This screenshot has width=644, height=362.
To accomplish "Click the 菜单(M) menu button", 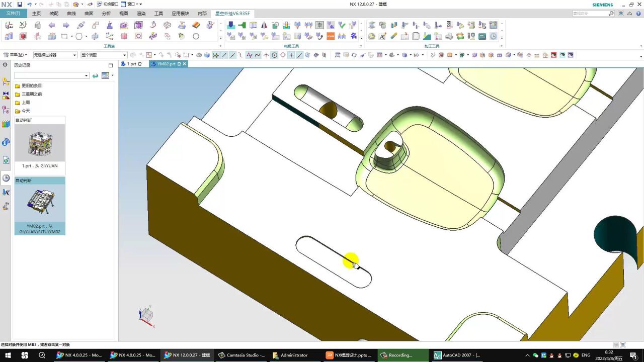I will coord(16,55).
